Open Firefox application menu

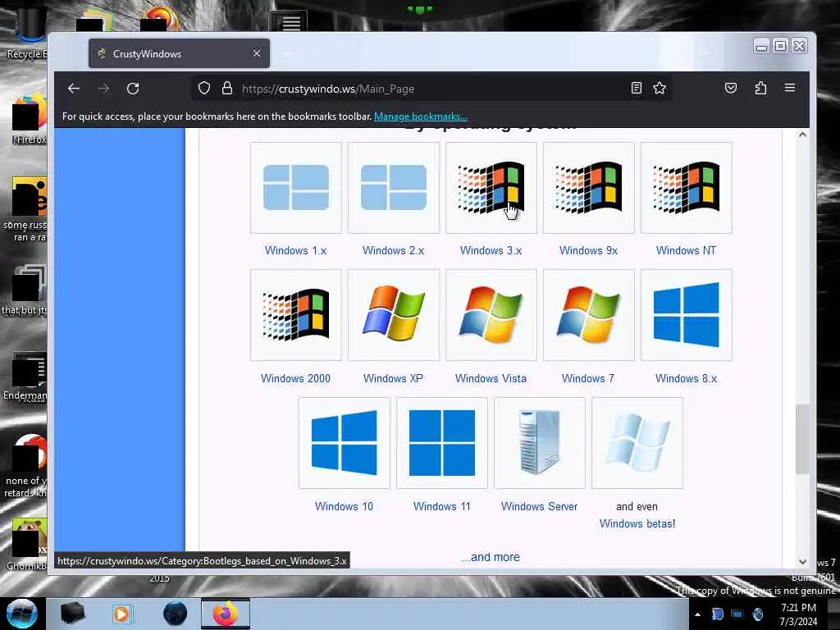[x=790, y=88]
